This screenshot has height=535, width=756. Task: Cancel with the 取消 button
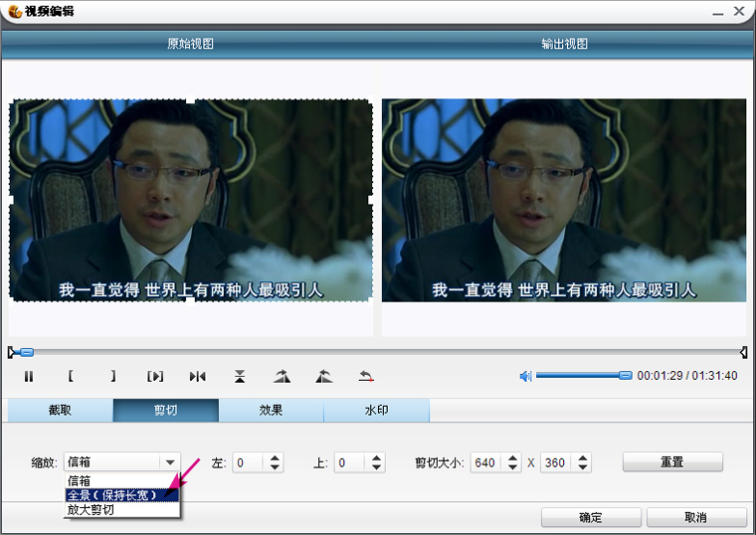click(696, 517)
